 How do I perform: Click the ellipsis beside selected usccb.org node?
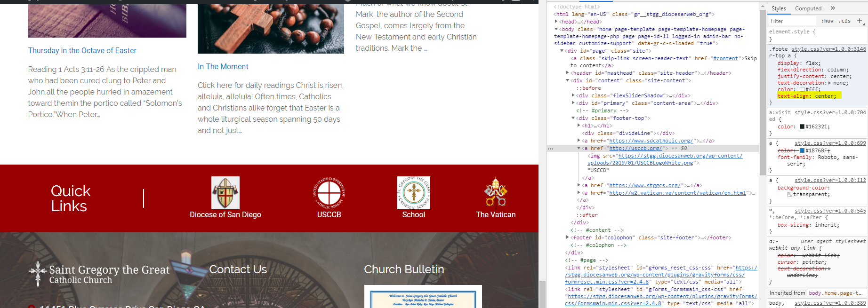tap(550, 149)
